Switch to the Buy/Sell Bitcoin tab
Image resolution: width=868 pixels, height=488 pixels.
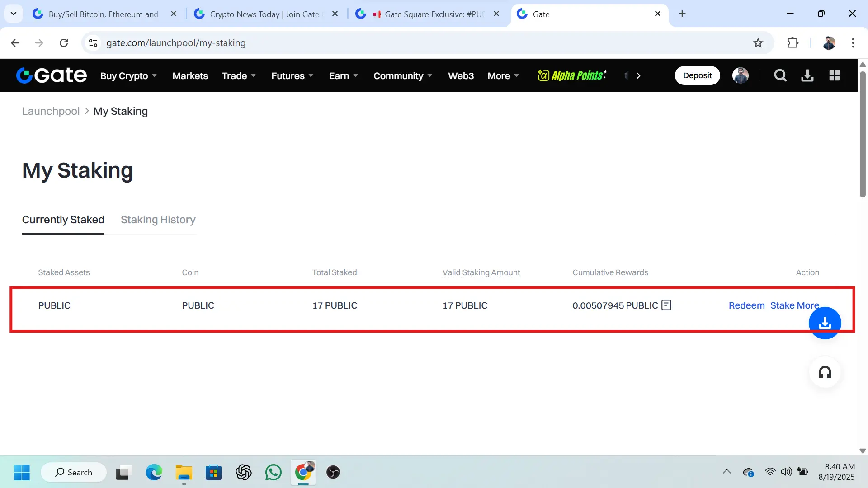[103, 14]
